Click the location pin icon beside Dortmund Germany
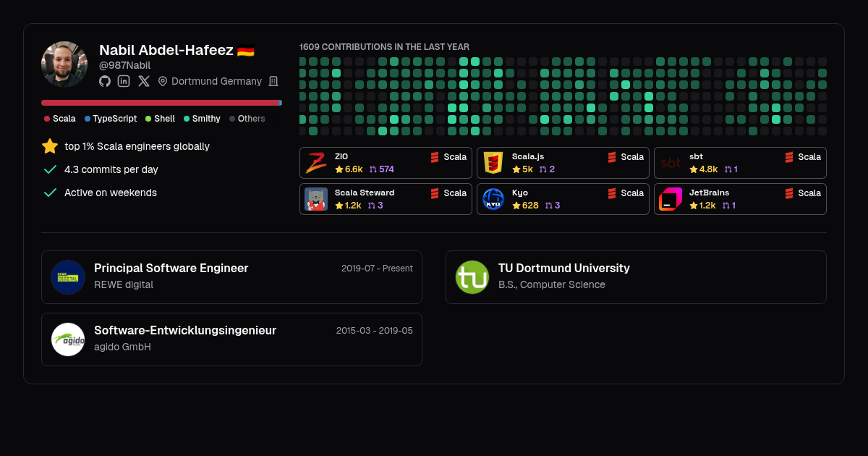868x456 pixels. [163, 81]
